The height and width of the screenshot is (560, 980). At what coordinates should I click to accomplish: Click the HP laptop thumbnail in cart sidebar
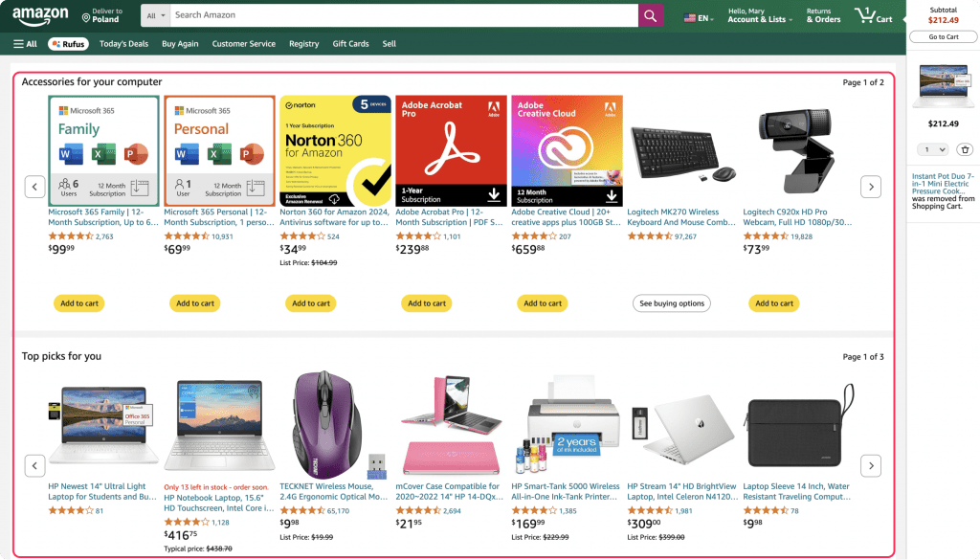[x=943, y=85]
